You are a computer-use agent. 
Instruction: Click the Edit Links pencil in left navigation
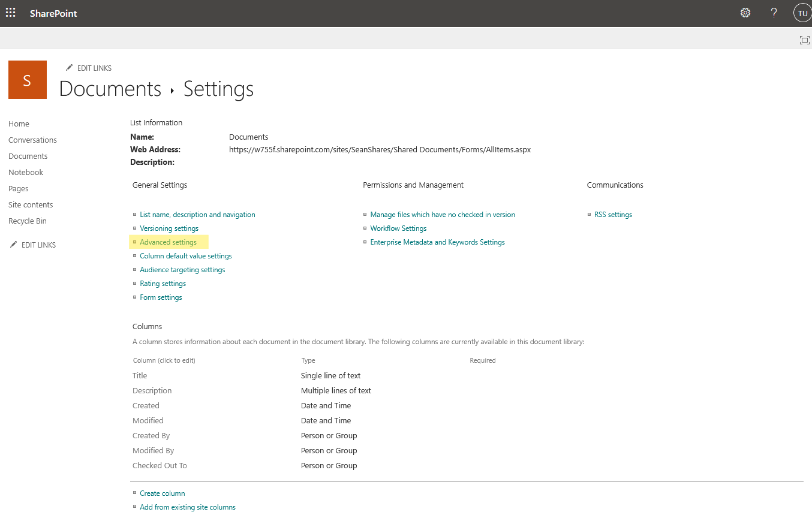[32, 245]
